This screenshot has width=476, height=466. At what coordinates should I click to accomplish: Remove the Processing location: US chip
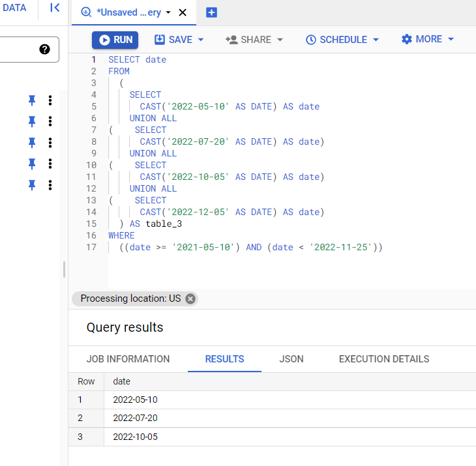190,299
